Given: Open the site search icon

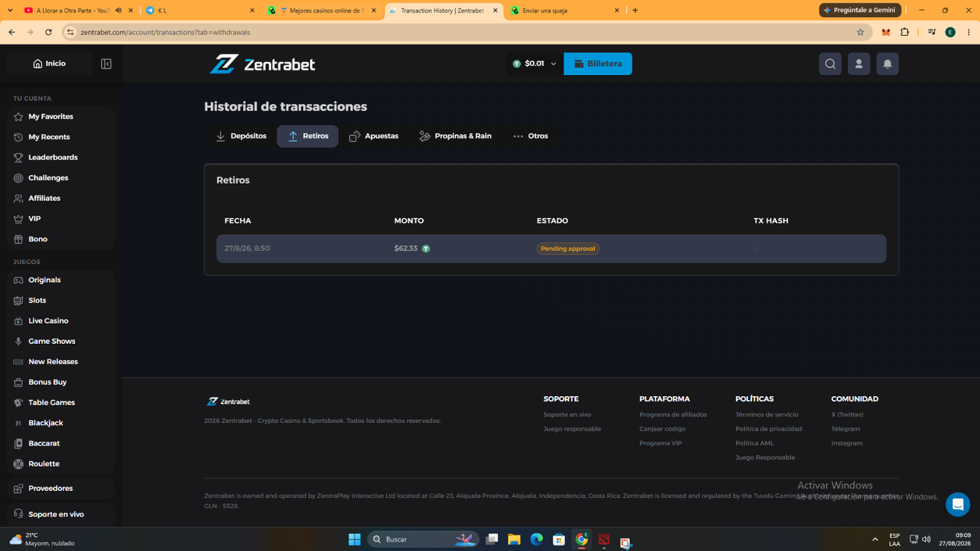Looking at the screenshot, I should click(x=830, y=64).
